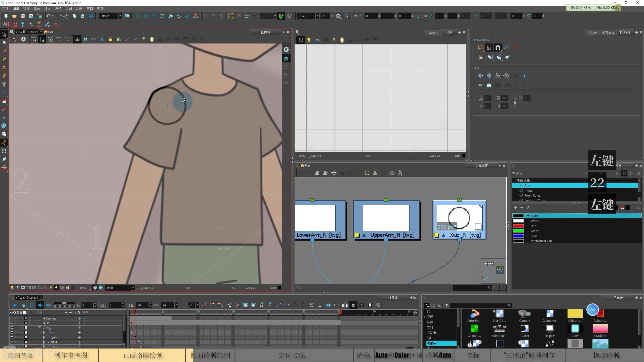Click the Cut scissors icon
Image resolution: width=644 pixels, height=362 pixels.
[66, 16]
